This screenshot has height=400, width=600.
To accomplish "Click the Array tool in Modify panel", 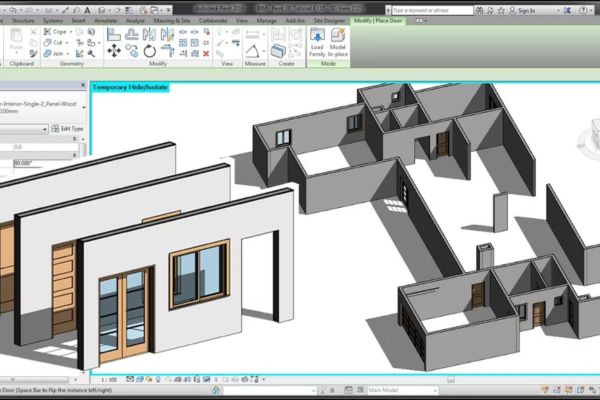I will pyautogui.click(x=183, y=42).
